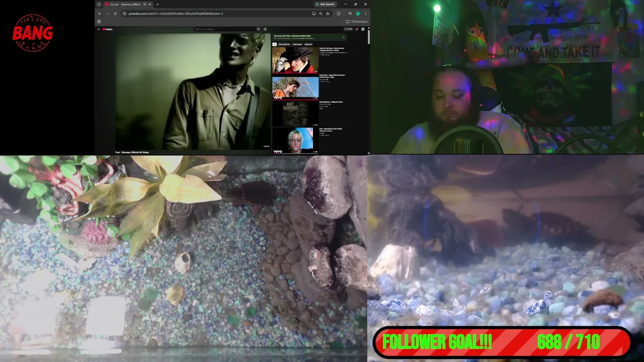Open the zoom magnifier icon in address bar
This screenshot has width=644, height=362.
(320, 14)
